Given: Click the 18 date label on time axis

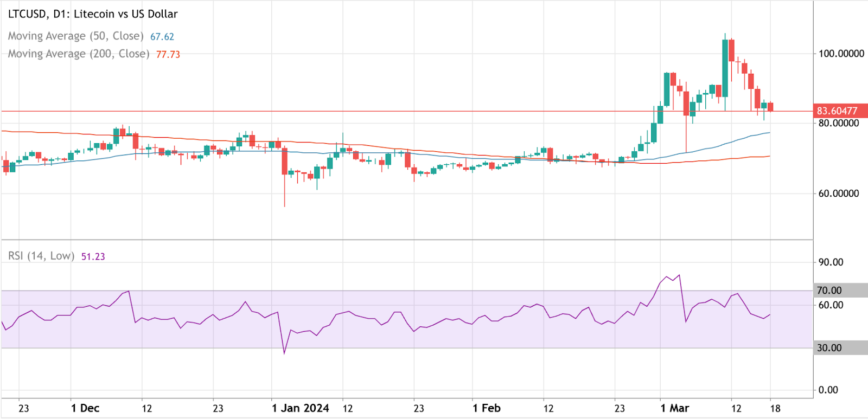Looking at the screenshot, I should point(775,408).
